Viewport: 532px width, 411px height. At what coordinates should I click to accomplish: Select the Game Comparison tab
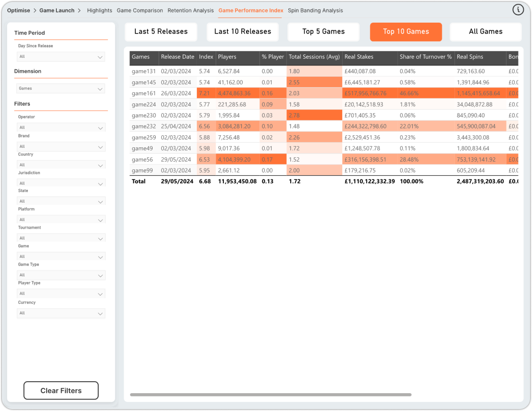click(140, 11)
